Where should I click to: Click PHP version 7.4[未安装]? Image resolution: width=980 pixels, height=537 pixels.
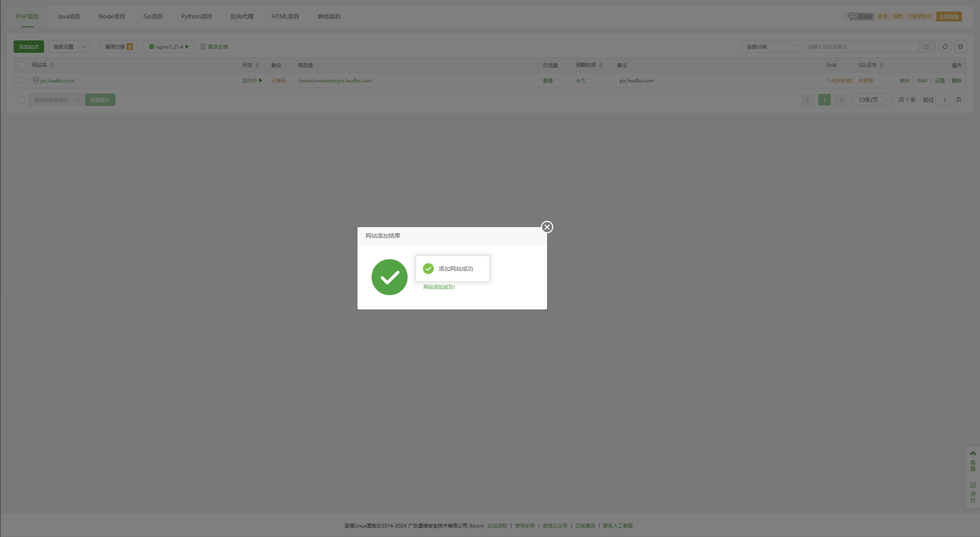pyautogui.click(x=839, y=80)
